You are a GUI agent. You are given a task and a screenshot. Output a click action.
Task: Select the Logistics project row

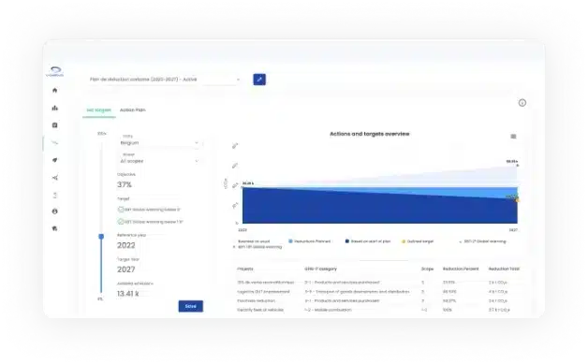pos(378,292)
